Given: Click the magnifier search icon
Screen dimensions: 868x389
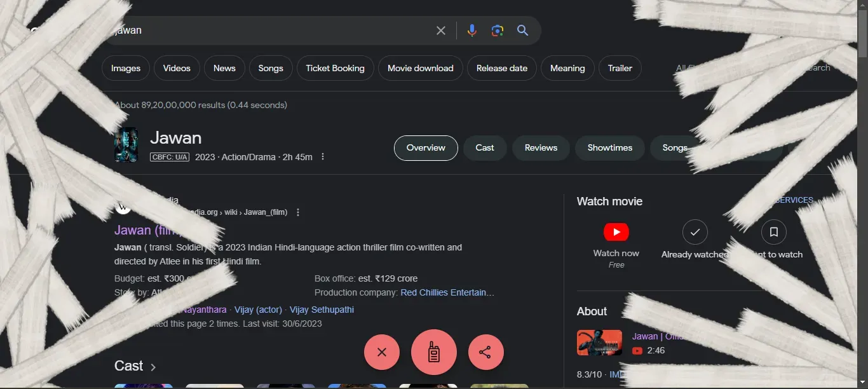Looking at the screenshot, I should click(x=522, y=31).
